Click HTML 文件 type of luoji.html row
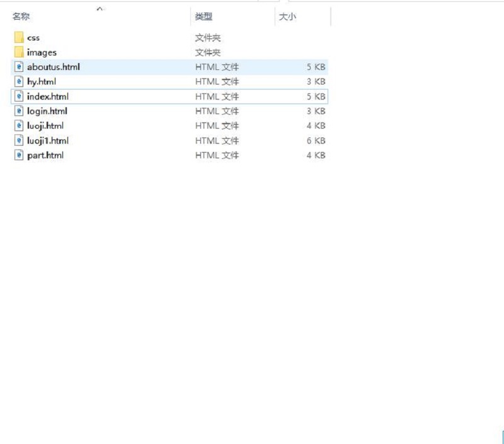The image size is (504, 444). (217, 126)
